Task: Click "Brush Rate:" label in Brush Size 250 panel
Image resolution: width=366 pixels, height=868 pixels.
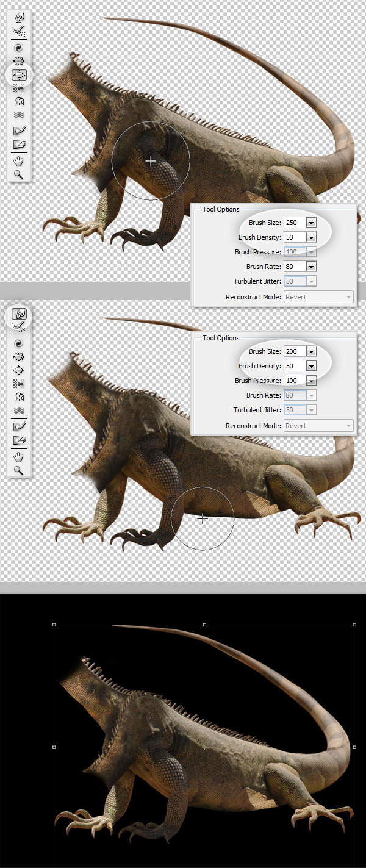Action: [x=264, y=267]
